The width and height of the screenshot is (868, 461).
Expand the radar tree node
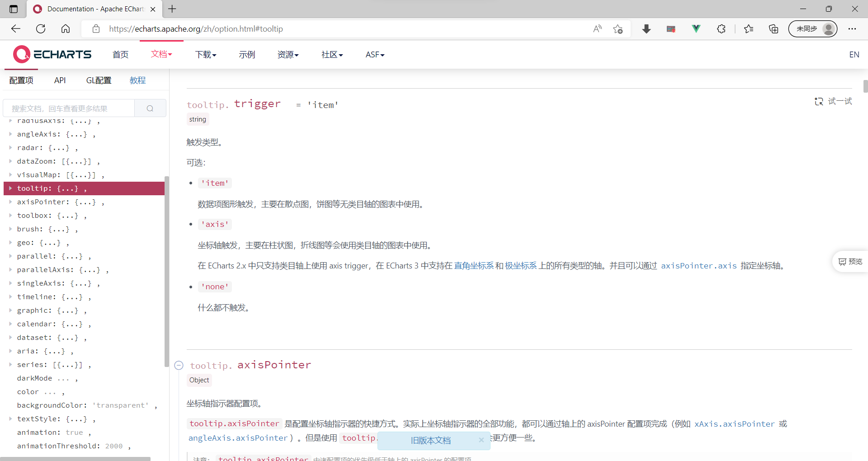tap(10, 147)
